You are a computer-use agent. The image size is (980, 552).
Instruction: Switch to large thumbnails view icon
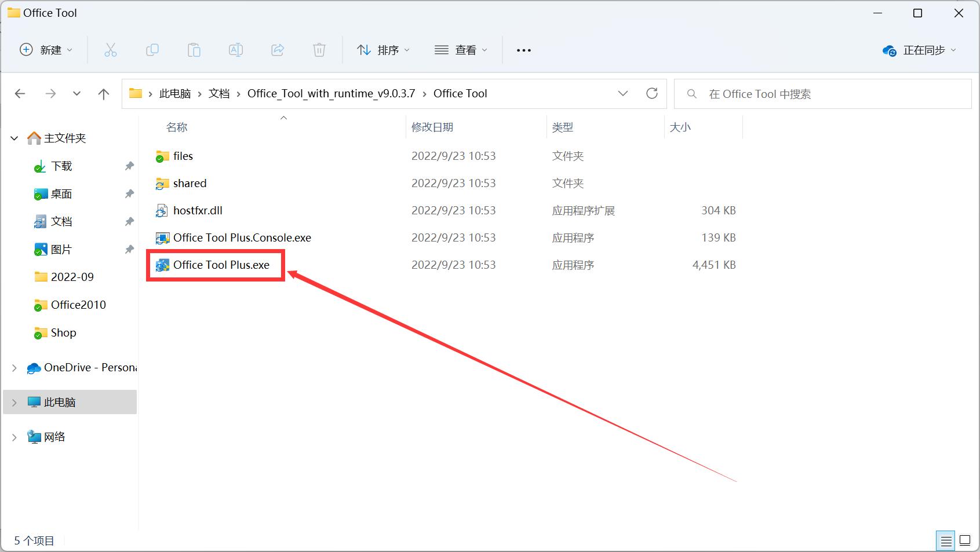pos(965,541)
